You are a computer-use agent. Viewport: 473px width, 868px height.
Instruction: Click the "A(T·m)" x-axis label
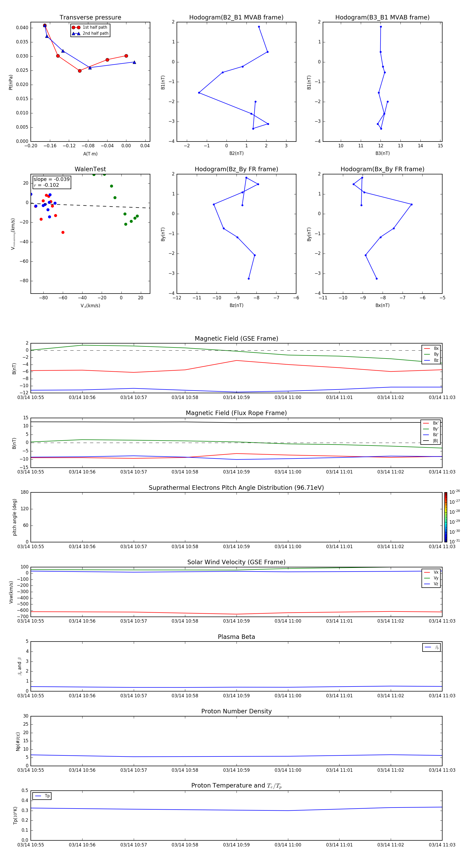point(90,154)
